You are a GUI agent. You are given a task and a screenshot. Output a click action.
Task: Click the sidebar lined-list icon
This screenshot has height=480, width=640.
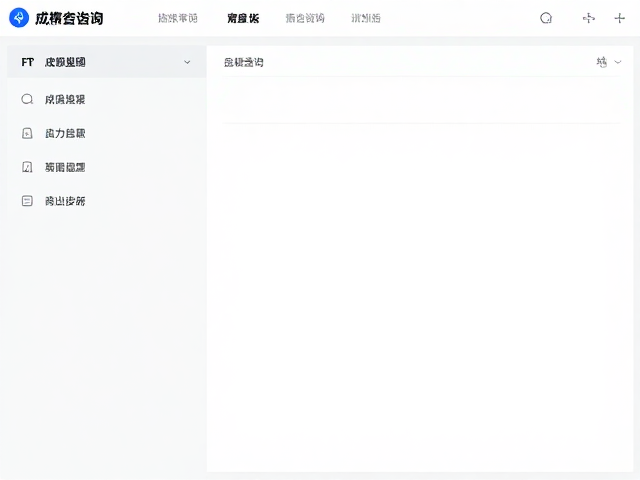[27, 201]
